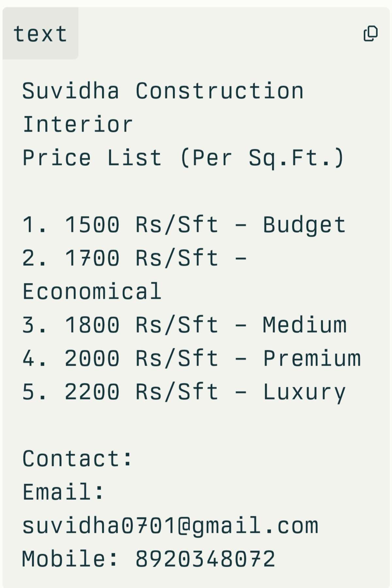
Task: Click the 'text' language label
Action: [x=40, y=34]
